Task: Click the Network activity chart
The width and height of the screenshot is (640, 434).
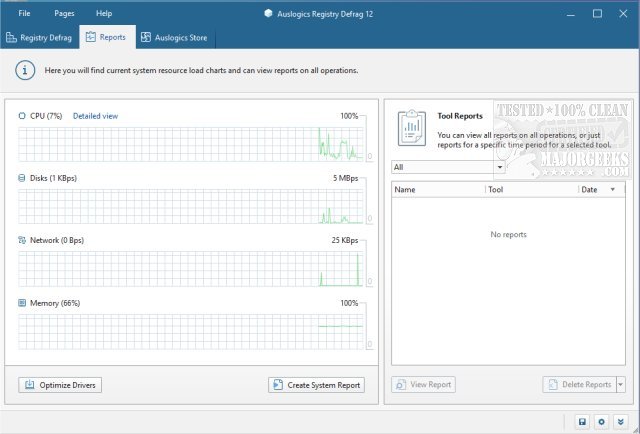Action: coord(191,269)
